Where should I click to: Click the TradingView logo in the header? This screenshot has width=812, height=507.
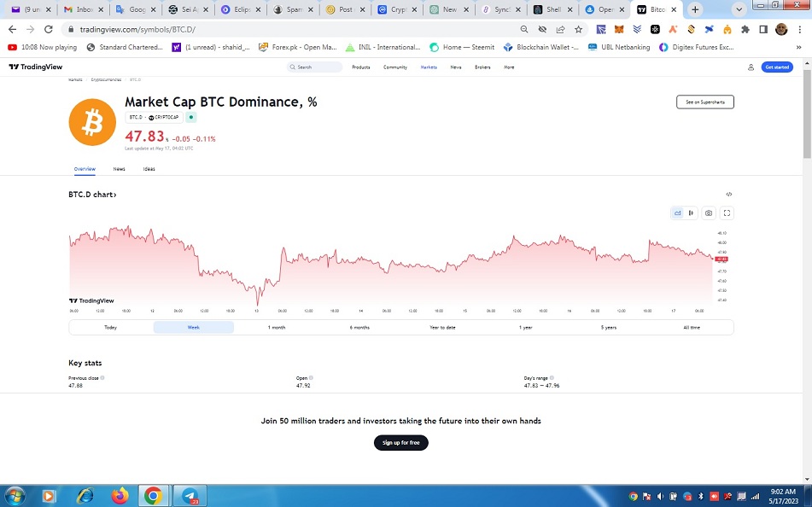coord(36,67)
